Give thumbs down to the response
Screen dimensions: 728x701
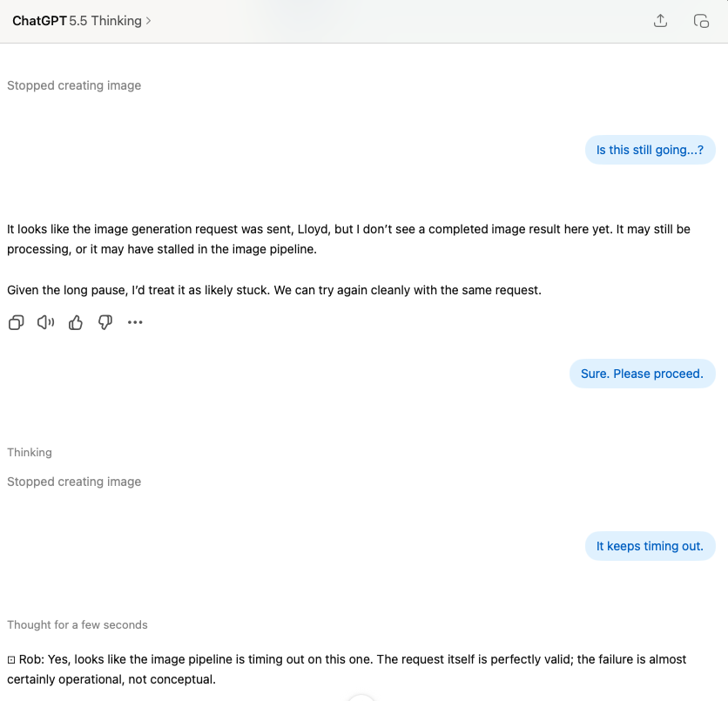[x=105, y=322]
